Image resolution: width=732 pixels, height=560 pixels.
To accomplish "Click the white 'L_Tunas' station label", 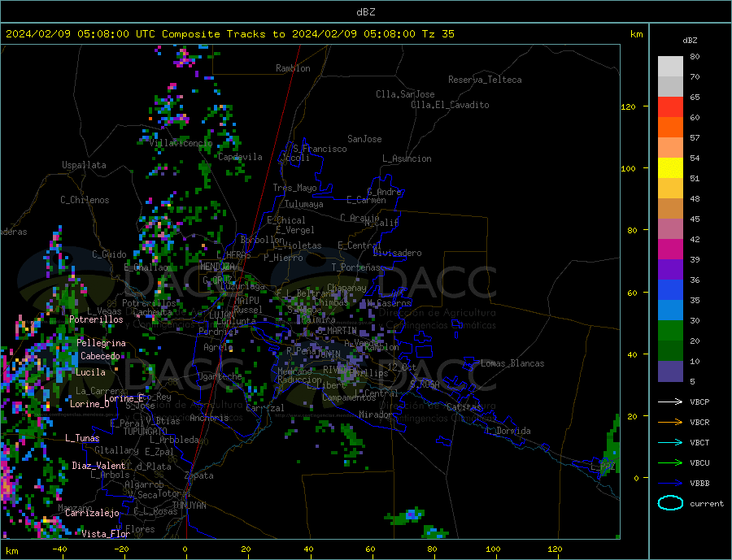I will (x=82, y=438).
